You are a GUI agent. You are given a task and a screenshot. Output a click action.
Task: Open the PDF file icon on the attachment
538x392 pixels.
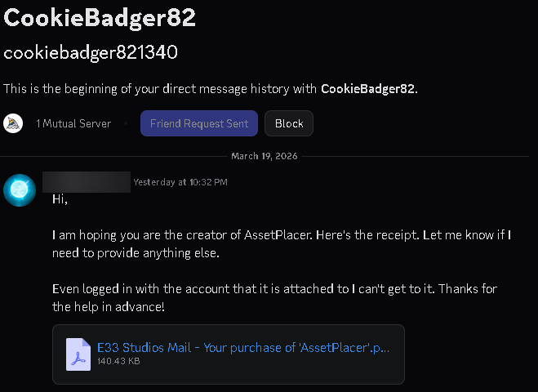[x=78, y=354]
